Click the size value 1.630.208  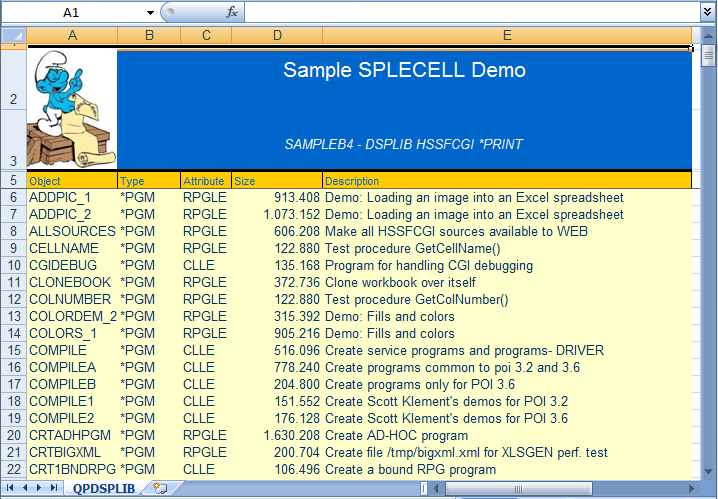[292, 435]
